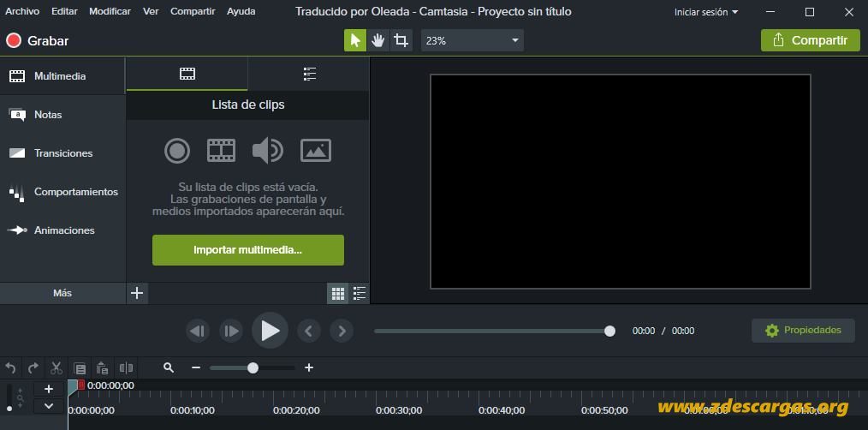Open the Transiciones panel
Image resolution: width=868 pixels, height=430 pixels.
pyautogui.click(x=62, y=153)
